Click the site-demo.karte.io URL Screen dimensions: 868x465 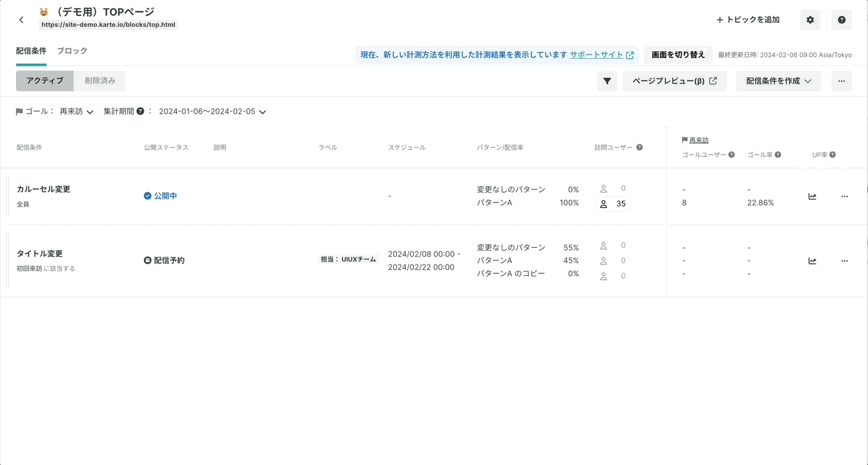pyautogui.click(x=108, y=25)
